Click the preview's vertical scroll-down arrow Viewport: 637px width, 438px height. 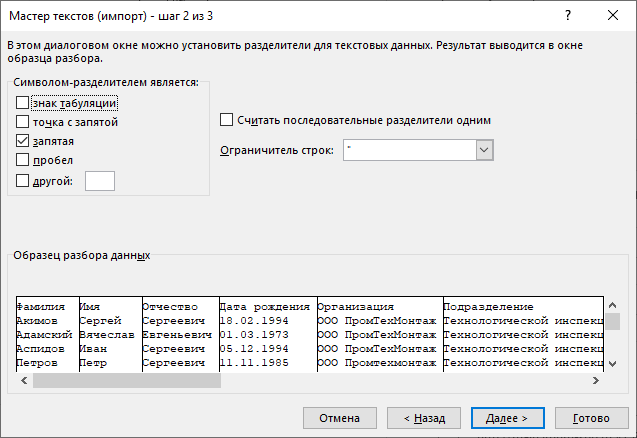pyautogui.click(x=612, y=364)
